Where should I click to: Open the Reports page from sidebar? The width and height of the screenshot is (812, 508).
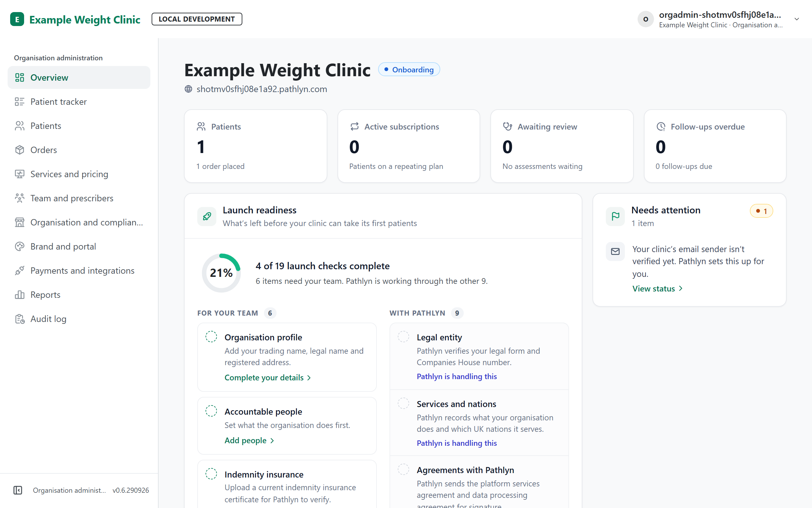[x=79, y=295]
